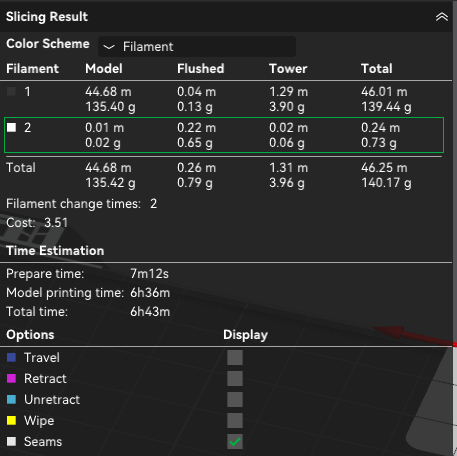Enable the Travel display checkbox
The width and height of the screenshot is (457, 456).
(x=235, y=358)
